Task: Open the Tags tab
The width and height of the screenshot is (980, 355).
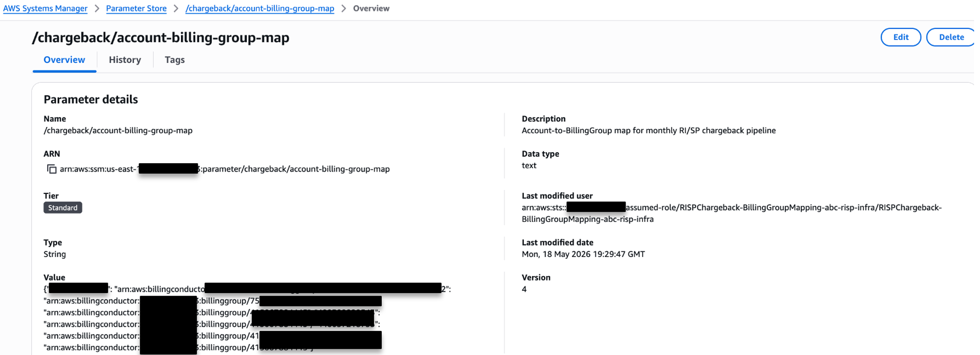Action: (x=175, y=60)
